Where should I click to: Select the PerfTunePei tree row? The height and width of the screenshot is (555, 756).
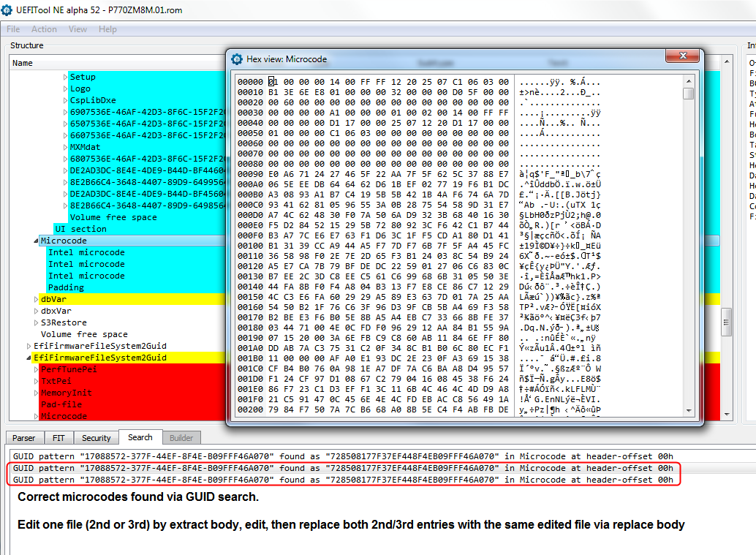coord(69,369)
